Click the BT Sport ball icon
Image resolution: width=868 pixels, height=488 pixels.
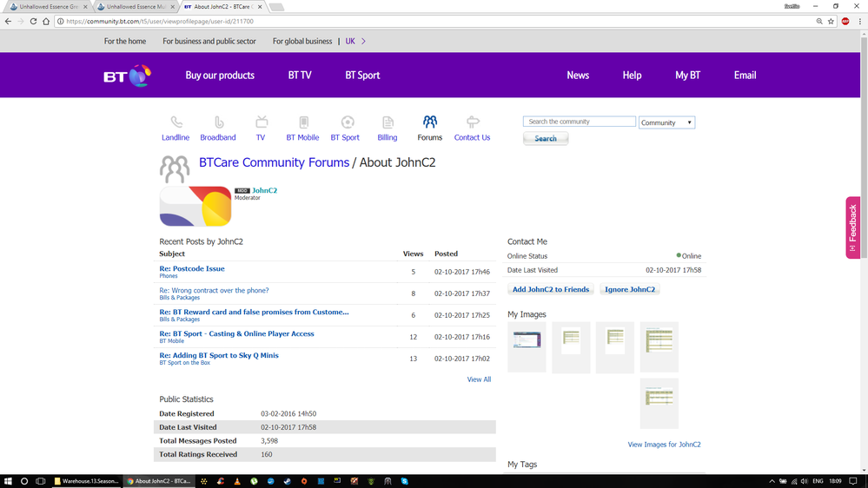click(347, 122)
